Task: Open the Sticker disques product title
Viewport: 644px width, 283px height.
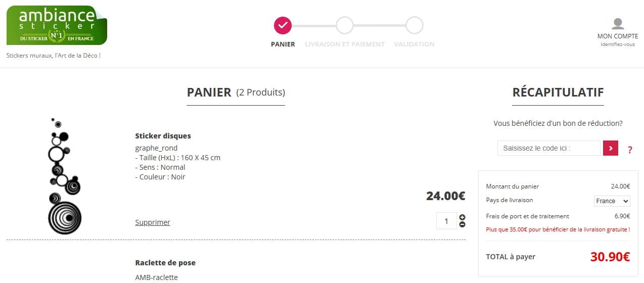Action: coord(163,136)
